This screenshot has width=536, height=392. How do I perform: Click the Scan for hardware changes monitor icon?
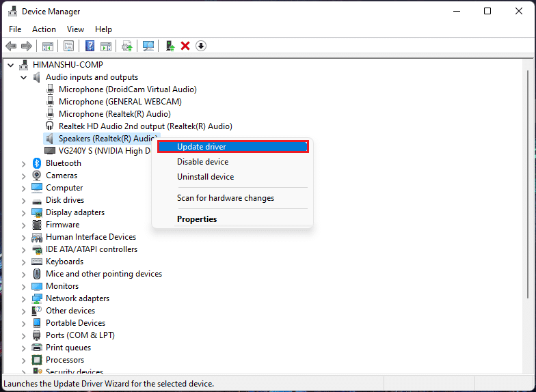(x=148, y=46)
